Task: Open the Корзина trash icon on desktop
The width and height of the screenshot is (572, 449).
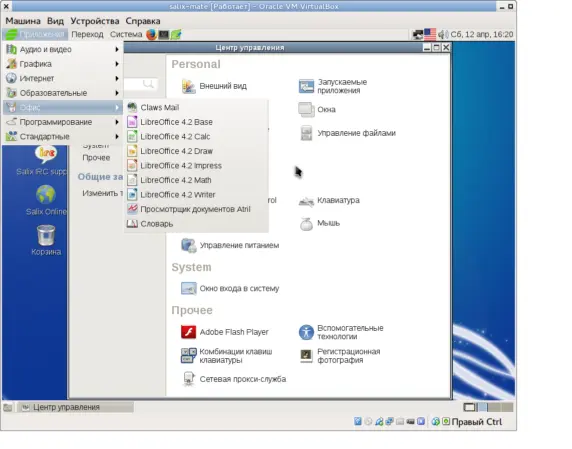Action: pyautogui.click(x=46, y=240)
